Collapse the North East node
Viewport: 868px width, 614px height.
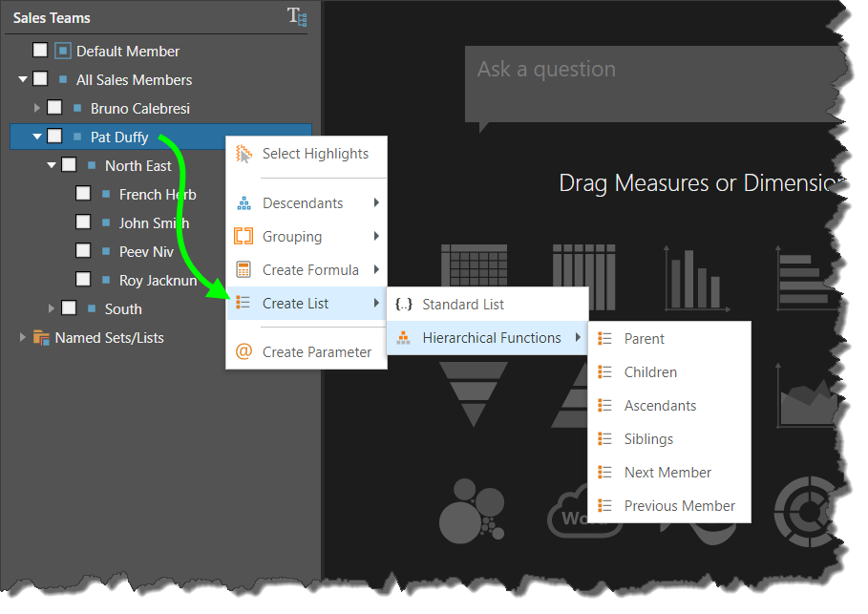coord(52,165)
